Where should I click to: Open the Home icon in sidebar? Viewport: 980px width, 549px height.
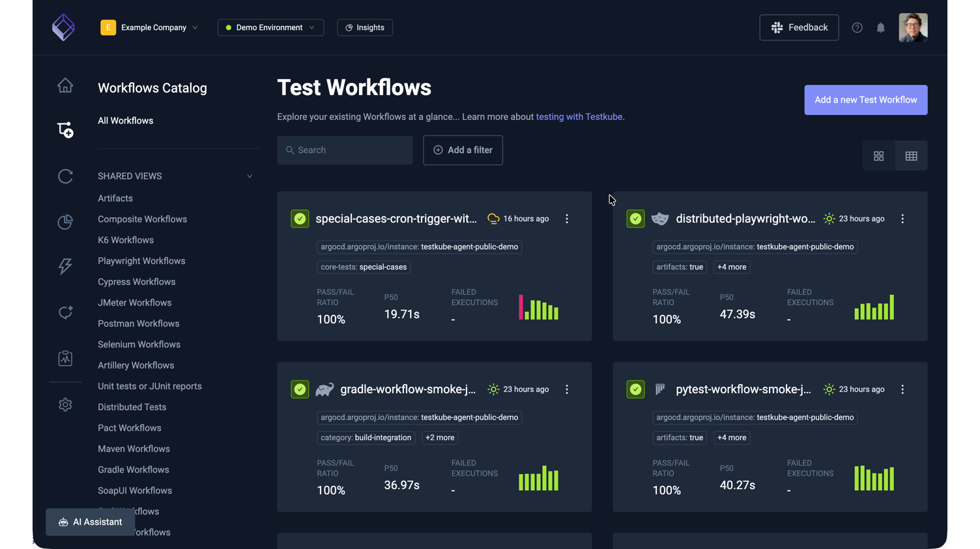[x=65, y=85]
